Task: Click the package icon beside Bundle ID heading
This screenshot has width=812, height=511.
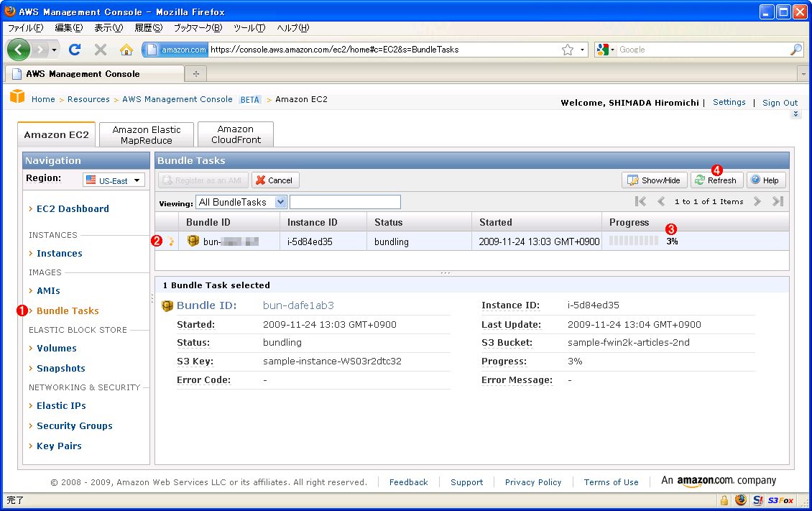Action: tap(167, 306)
